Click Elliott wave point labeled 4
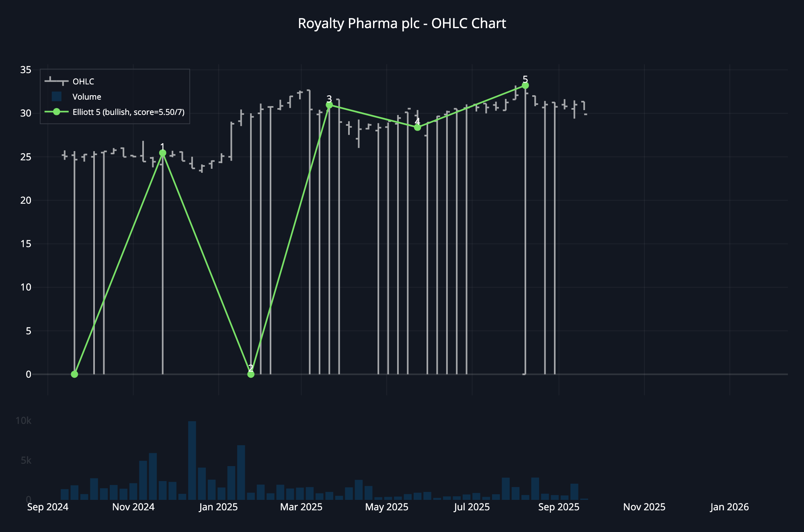Viewport: 804px width, 532px height. pyautogui.click(x=417, y=127)
